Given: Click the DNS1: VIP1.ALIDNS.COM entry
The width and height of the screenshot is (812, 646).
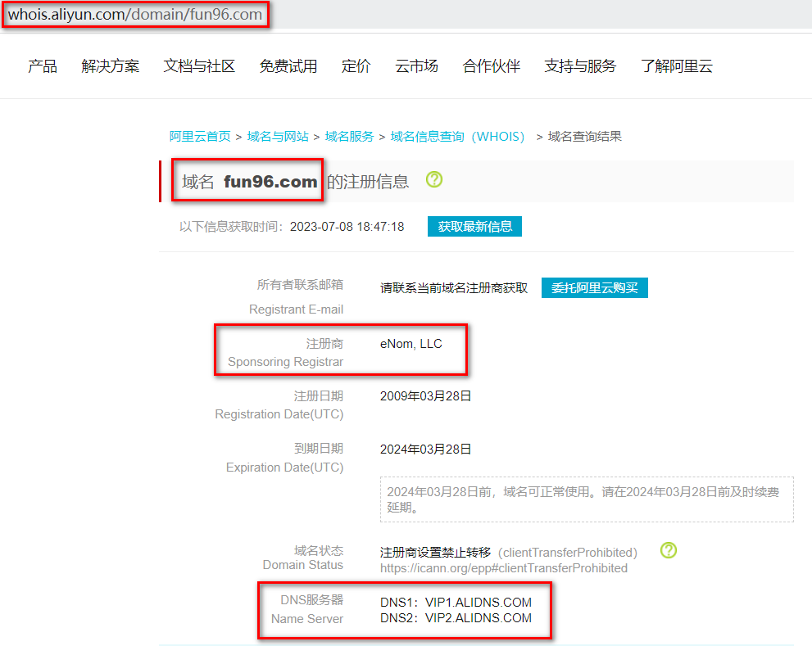Looking at the screenshot, I should click(456, 603).
